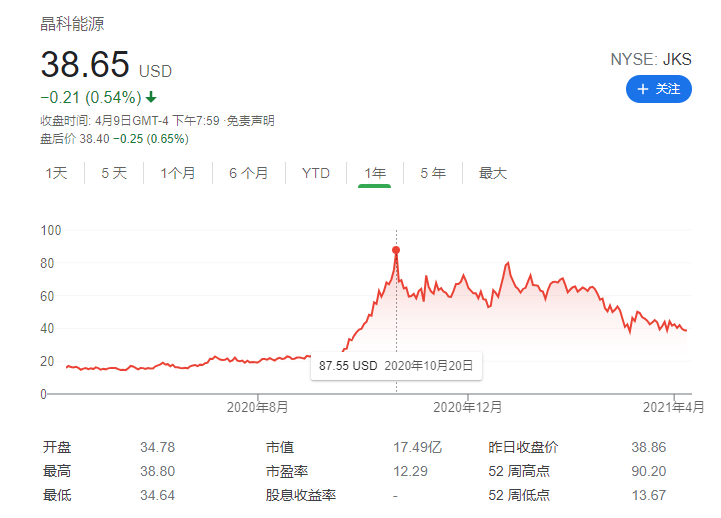This screenshot has width=721, height=518.
Task: Switch chart to 6 个月 range
Action: pos(248,173)
